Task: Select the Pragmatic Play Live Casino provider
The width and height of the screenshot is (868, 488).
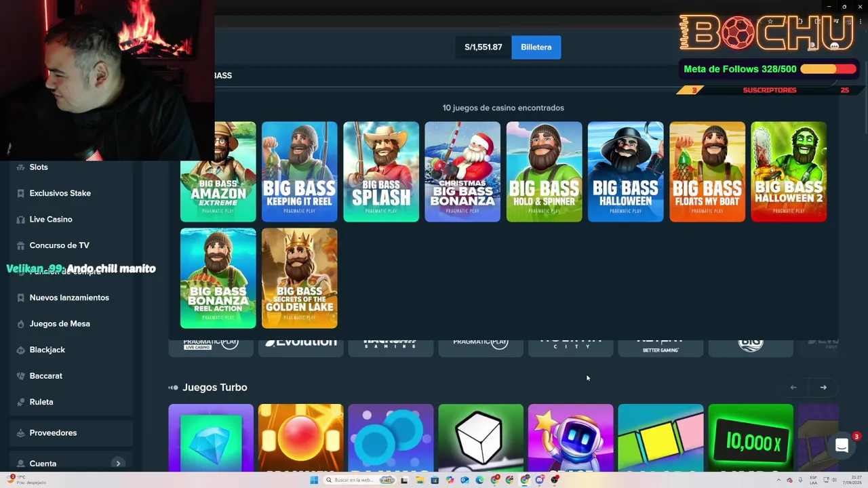Action: (x=211, y=348)
